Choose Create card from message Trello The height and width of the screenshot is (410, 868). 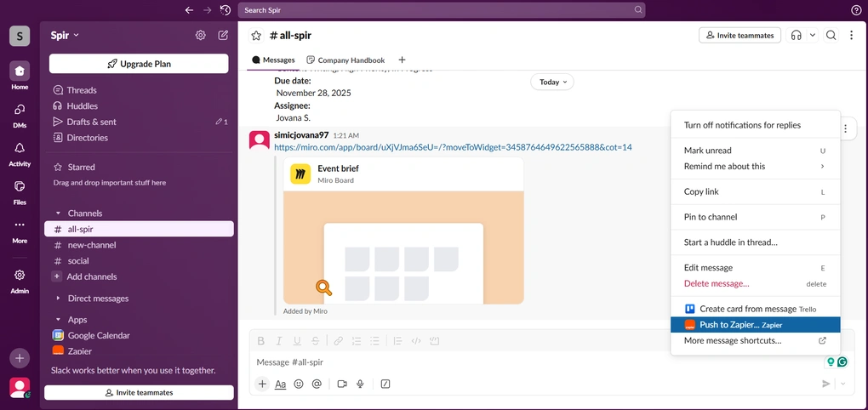click(755, 309)
